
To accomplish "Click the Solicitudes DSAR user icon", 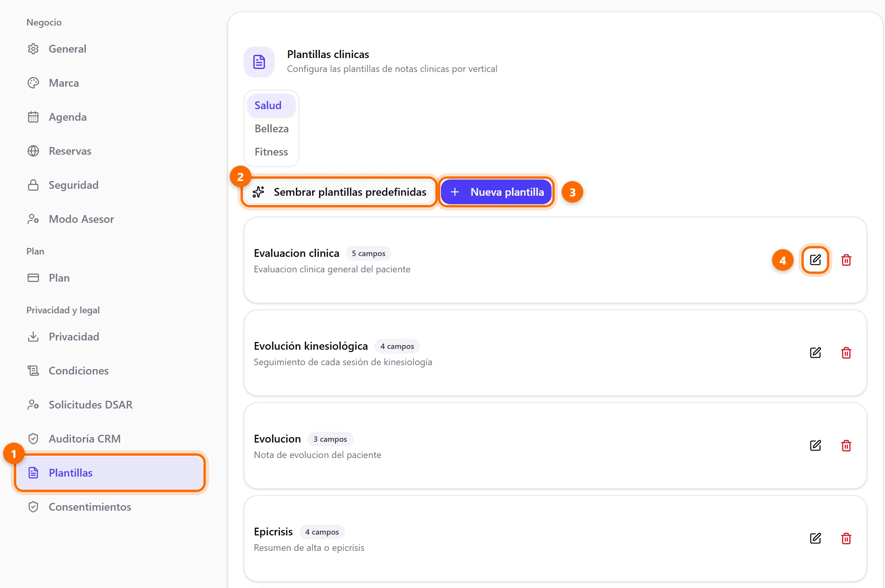I will tap(33, 405).
